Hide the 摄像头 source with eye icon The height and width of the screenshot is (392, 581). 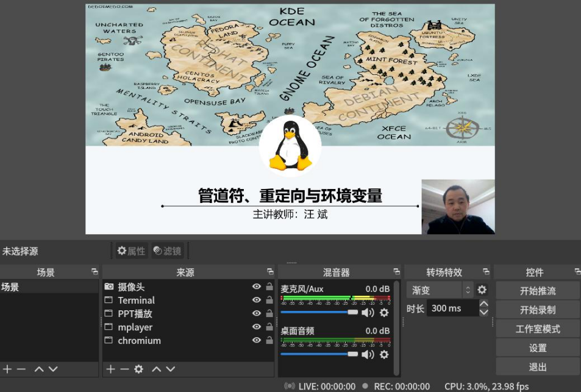click(257, 287)
